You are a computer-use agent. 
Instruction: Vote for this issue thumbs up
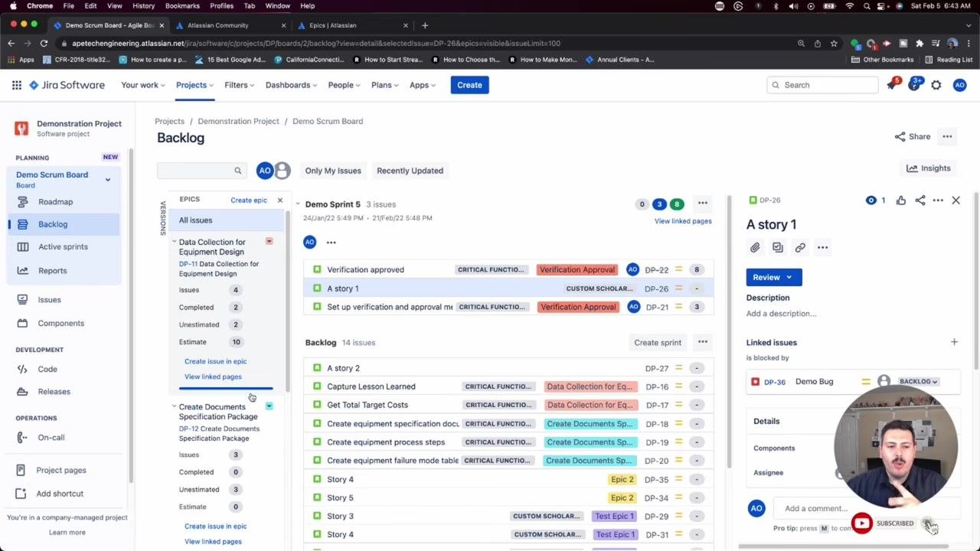tap(900, 201)
